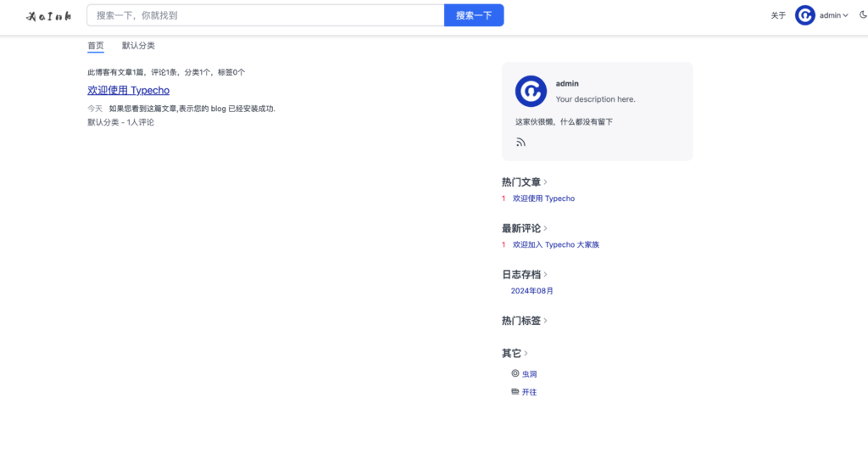Screen dimensions: 868x459
Task: Expand the 日志存档 section chevron
Action: [545, 274]
